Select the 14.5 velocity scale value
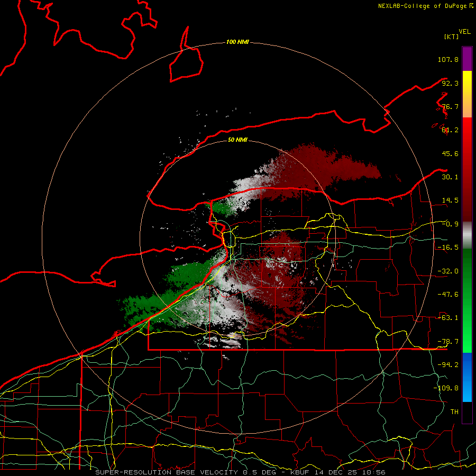The width and height of the screenshot is (476, 476). coord(450,200)
